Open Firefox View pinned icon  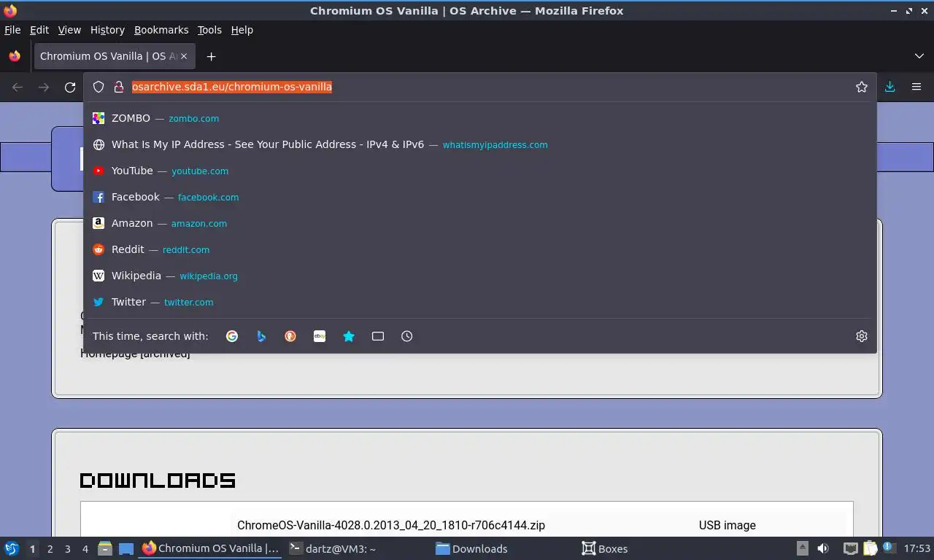15,56
